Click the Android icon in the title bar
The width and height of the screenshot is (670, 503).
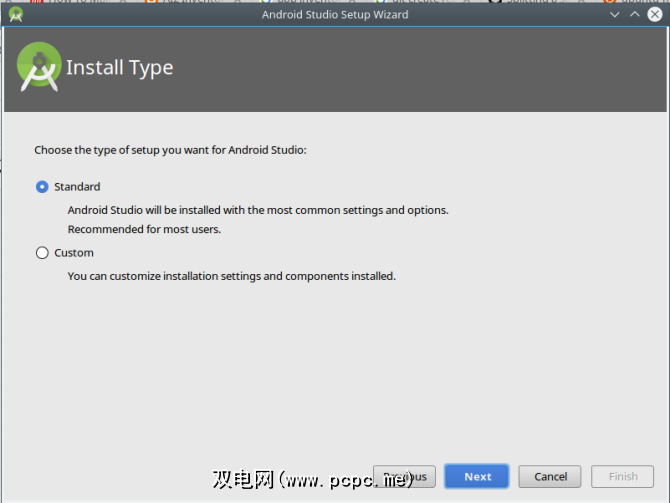pos(16,15)
